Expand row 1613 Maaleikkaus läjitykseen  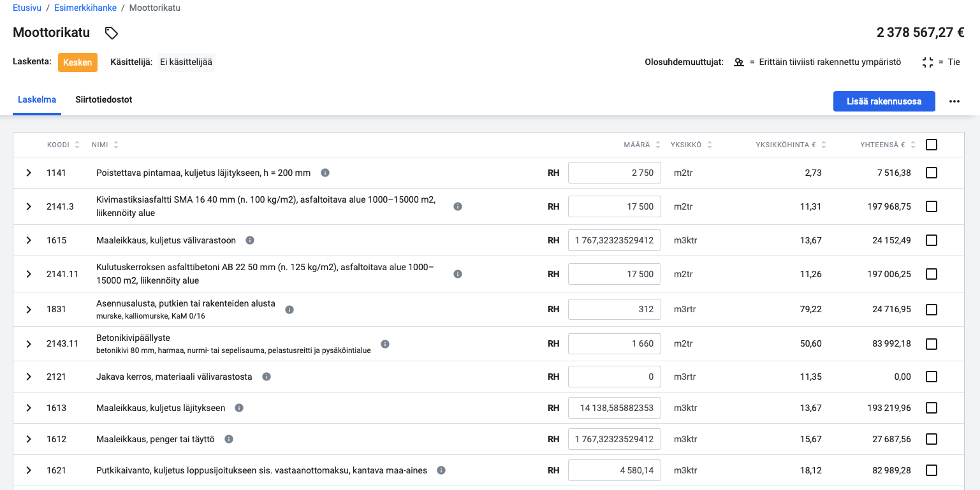tap(29, 408)
